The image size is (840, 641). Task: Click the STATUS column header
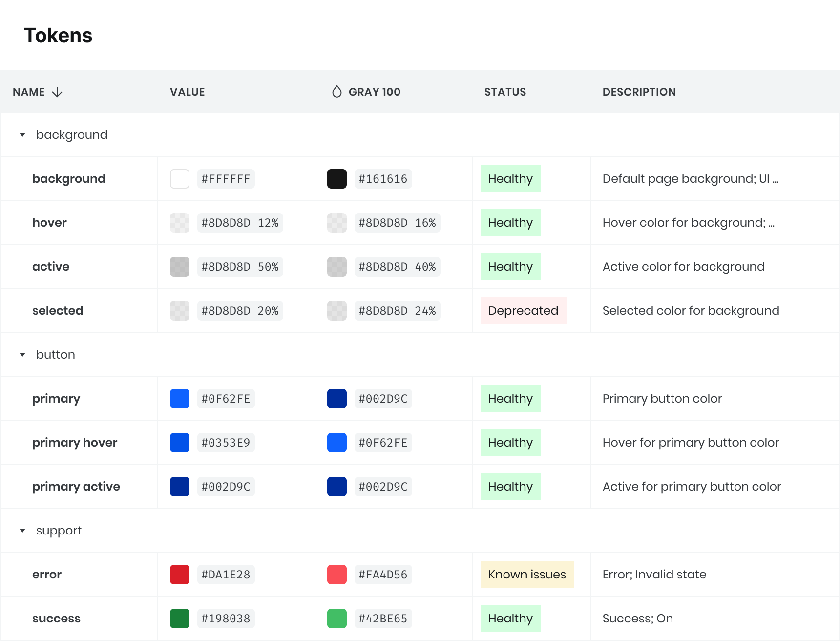click(505, 92)
